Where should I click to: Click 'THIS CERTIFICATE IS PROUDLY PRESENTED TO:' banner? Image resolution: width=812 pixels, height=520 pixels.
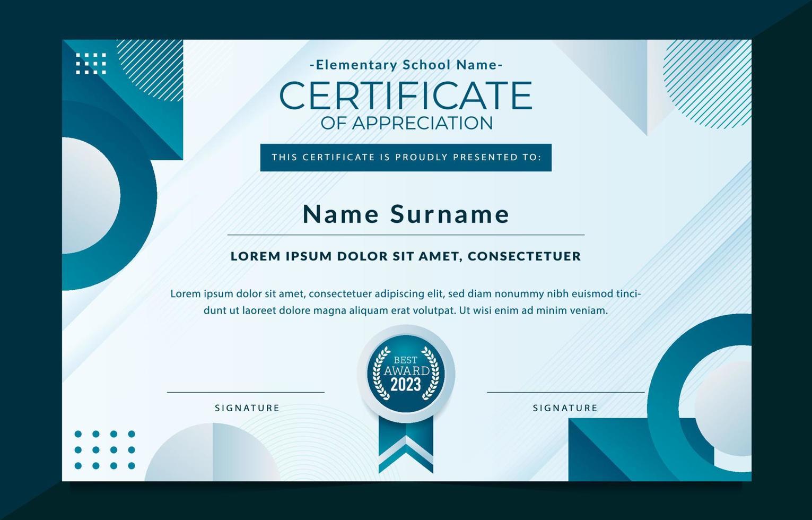[x=406, y=158]
